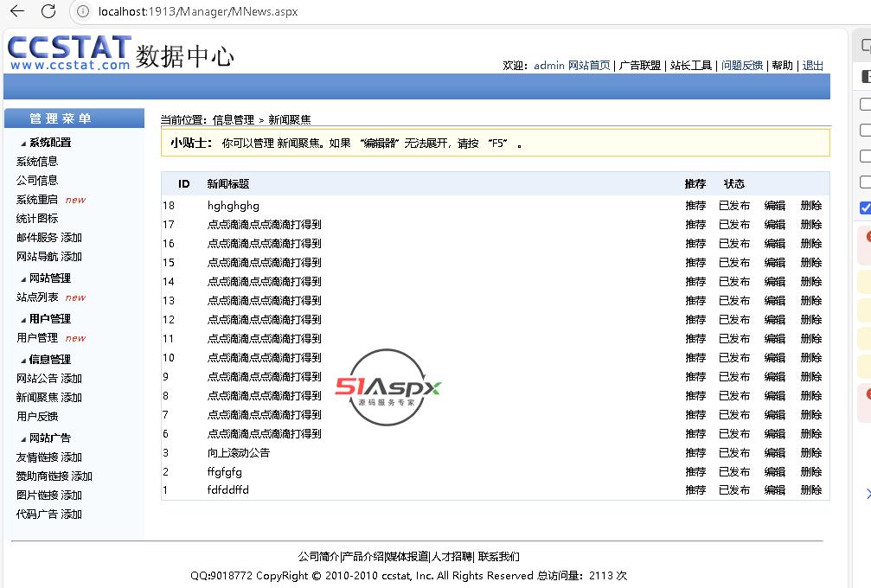Image resolution: width=871 pixels, height=588 pixels.
Task: Click 删除 for news ID 15
Action: [x=811, y=263]
